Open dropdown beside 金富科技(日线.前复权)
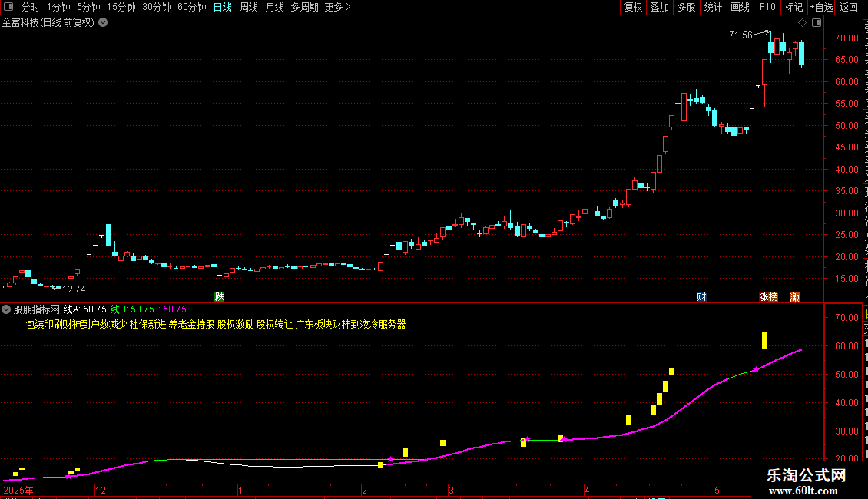 coord(103,23)
